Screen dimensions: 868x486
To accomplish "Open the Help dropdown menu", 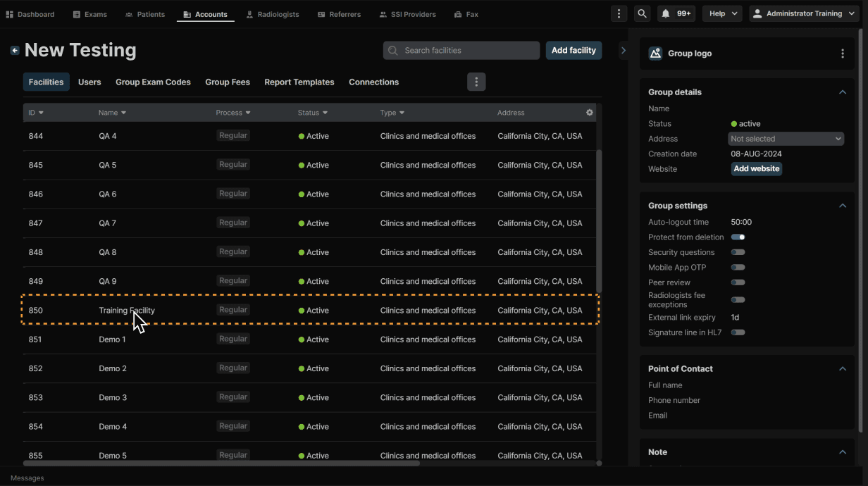I will click(722, 13).
